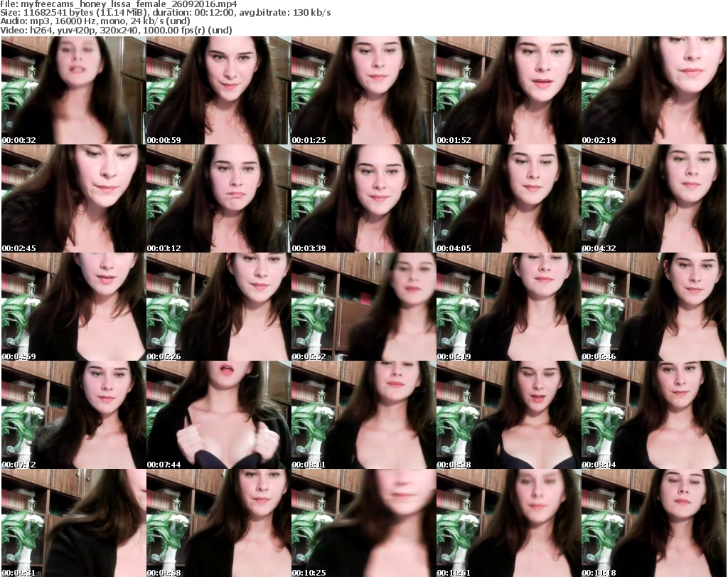Select the thumbnail stamped 00:00:32
This screenshot has height=577, width=728.
(73, 90)
